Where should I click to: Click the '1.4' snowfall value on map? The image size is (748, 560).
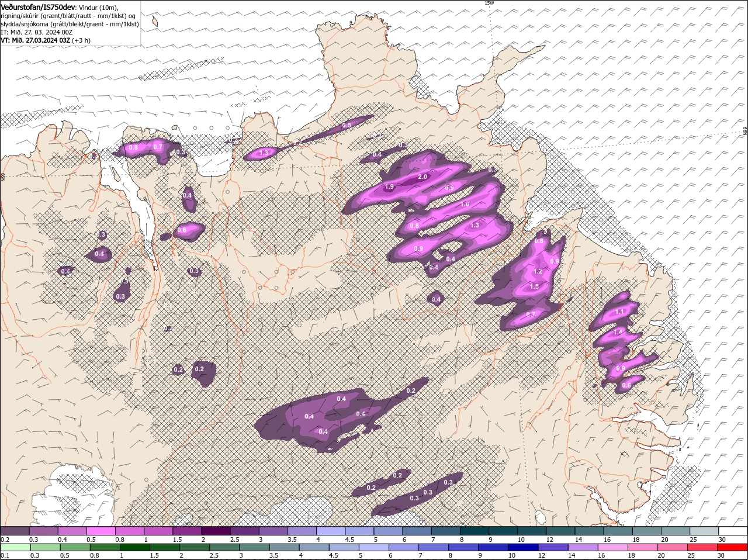618,331
